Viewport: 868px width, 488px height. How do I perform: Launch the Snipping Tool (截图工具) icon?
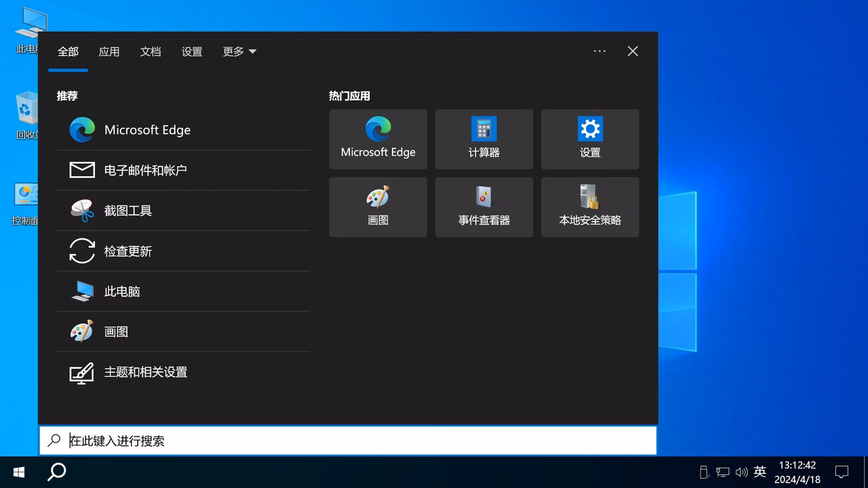[x=82, y=210]
